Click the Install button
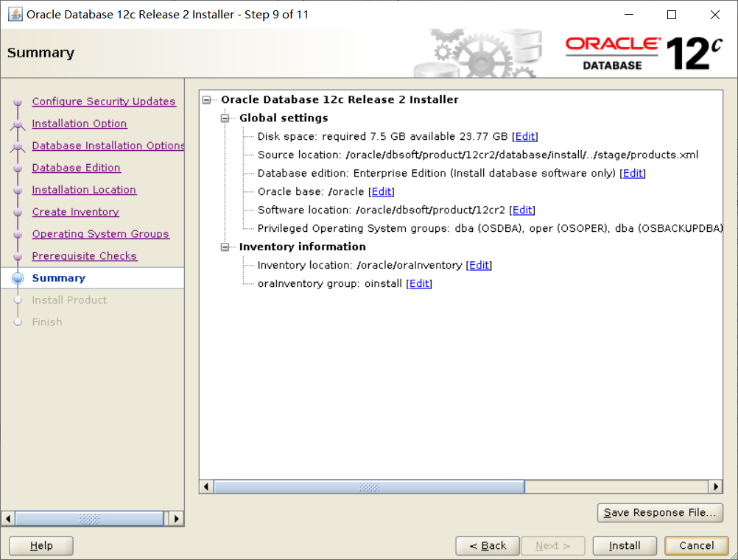 coord(624,545)
